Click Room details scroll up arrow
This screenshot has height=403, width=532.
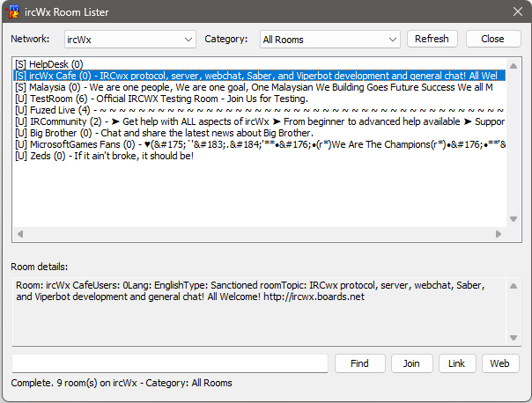tap(514, 286)
